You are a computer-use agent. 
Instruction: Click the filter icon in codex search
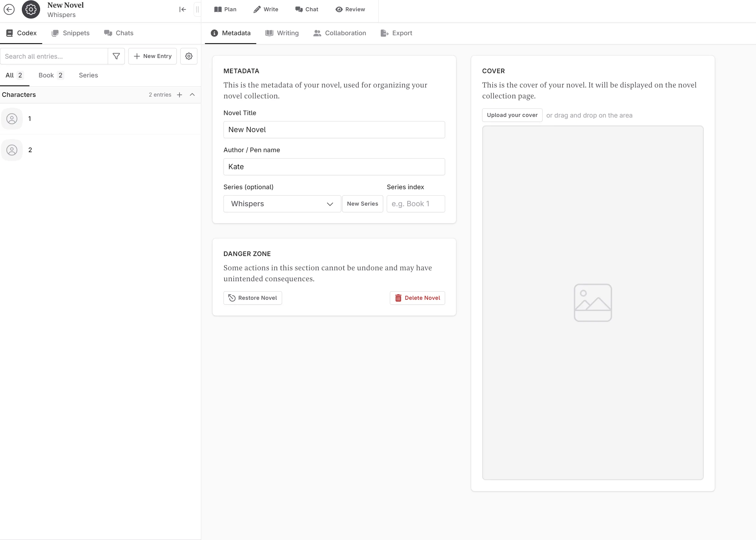[116, 56]
